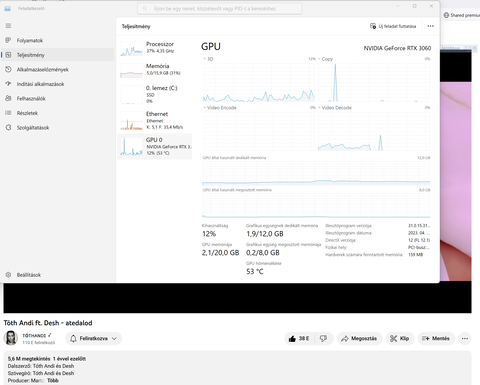Screen dimensions: 480x385
Task: Click the Folyamatok sidebar icon
Action: click(8, 40)
